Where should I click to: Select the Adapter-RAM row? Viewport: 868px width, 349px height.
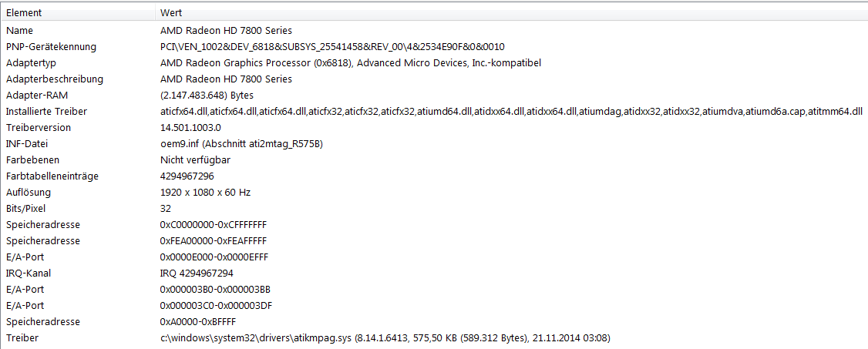point(434,95)
